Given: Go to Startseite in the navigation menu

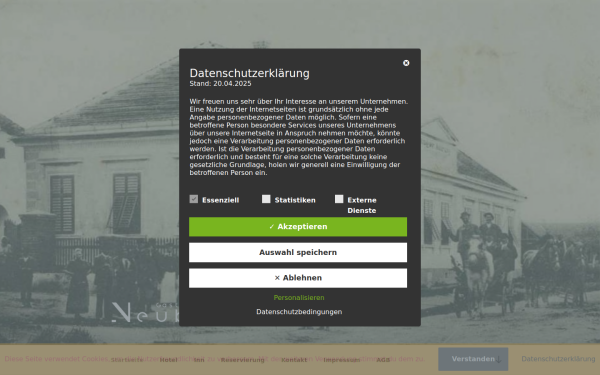Looking at the screenshot, I should click(127, 360).
